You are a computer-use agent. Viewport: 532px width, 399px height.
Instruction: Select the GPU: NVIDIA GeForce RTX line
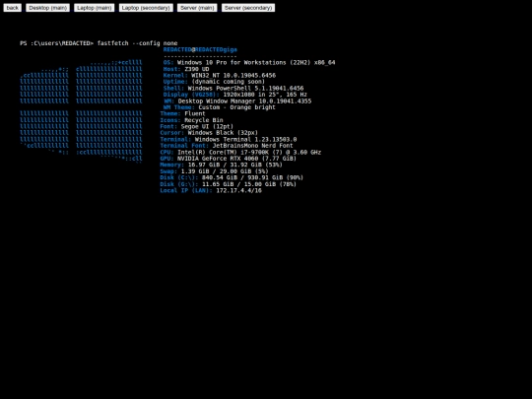(228, 159)
